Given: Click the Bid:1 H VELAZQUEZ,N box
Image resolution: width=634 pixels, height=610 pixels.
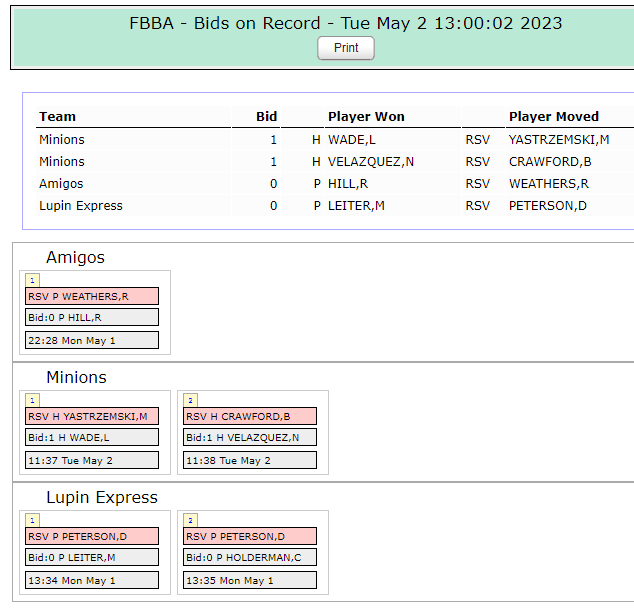Looking at the screenshot, I should click(x=250, y=437).
